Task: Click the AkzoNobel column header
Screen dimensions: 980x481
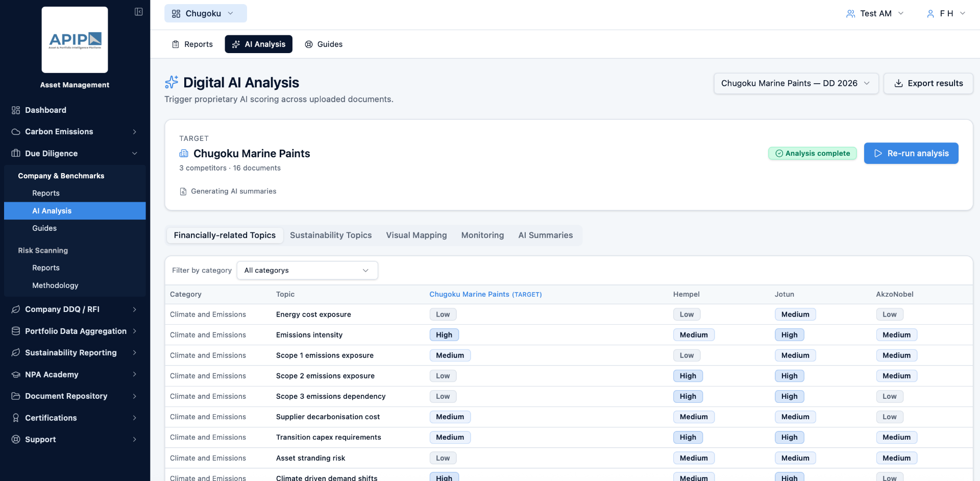Action: click(x=895, y=295)
